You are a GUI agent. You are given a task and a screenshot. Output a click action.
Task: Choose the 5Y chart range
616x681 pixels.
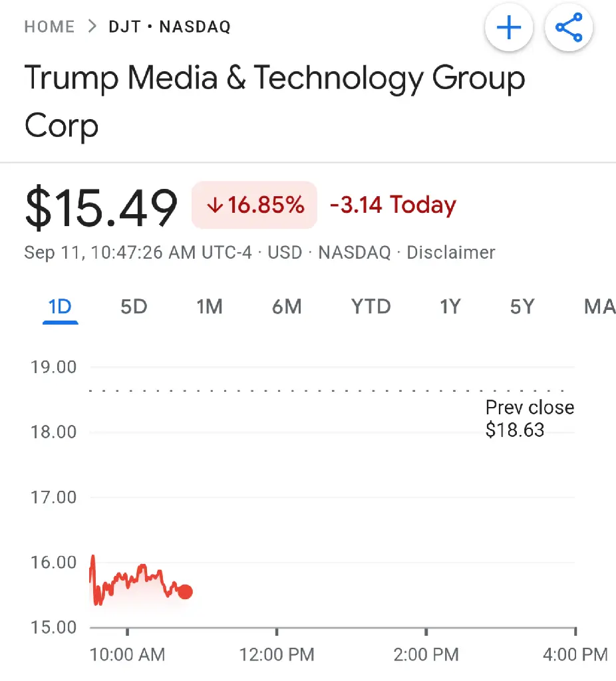tap(522, 307)
